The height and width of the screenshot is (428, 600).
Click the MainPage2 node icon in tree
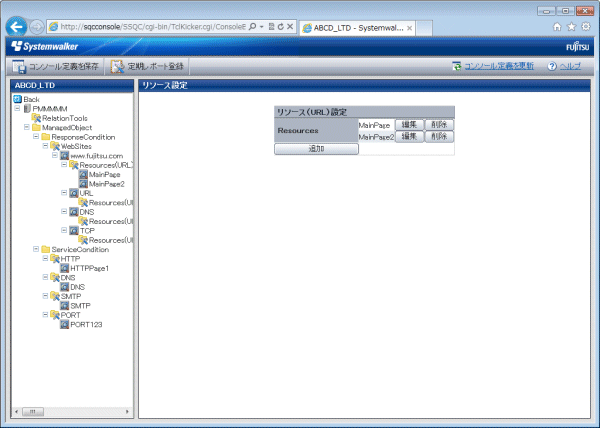click(x=83, y=184)
